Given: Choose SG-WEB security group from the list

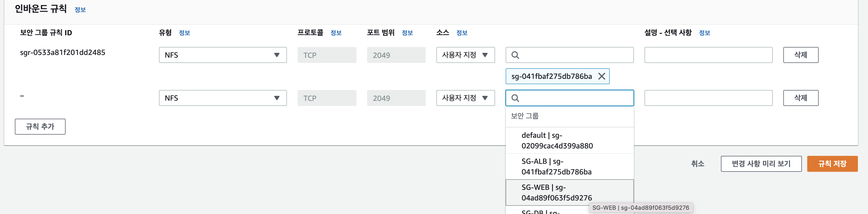Looking at the screenshot, I should tap(569, 192).
